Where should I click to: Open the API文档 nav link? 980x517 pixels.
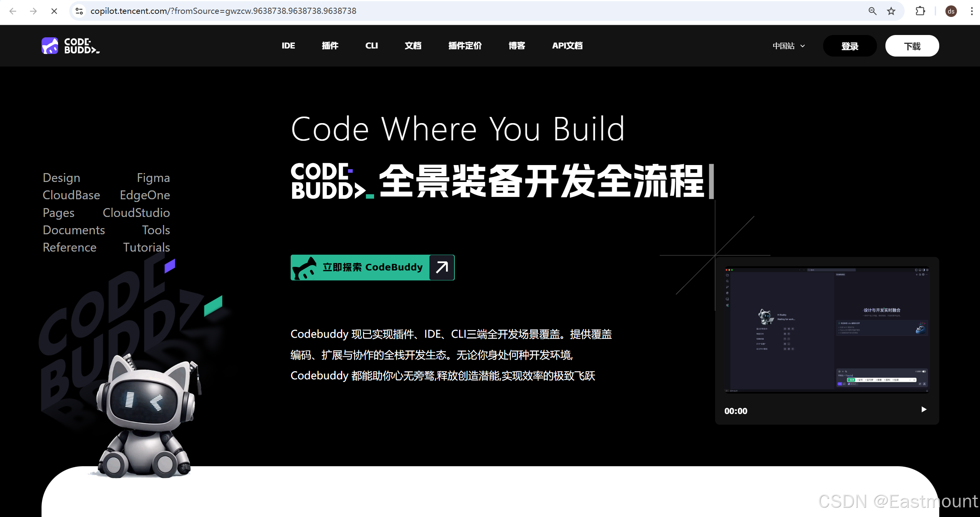[567, 46]
